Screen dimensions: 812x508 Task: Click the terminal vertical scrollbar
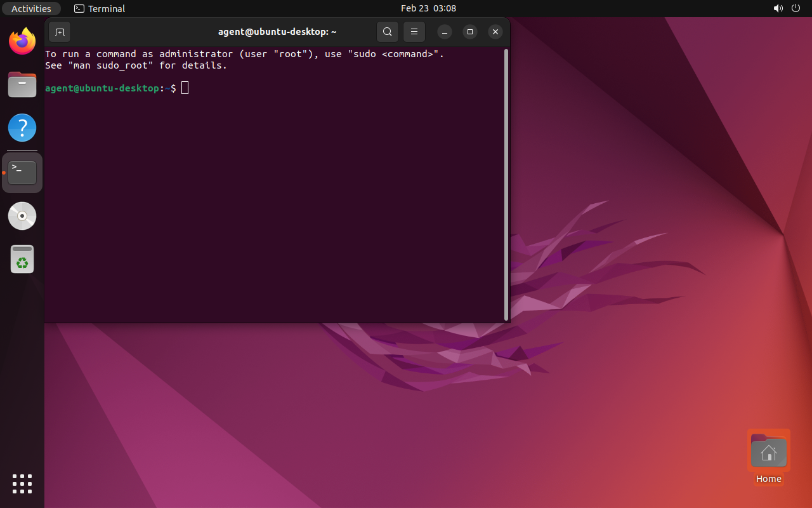coord(506,184)
